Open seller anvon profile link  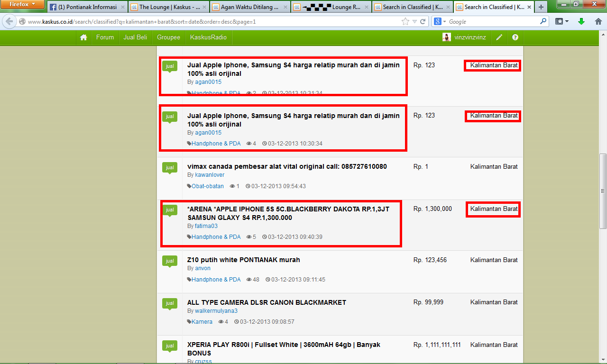pos(202,268)
